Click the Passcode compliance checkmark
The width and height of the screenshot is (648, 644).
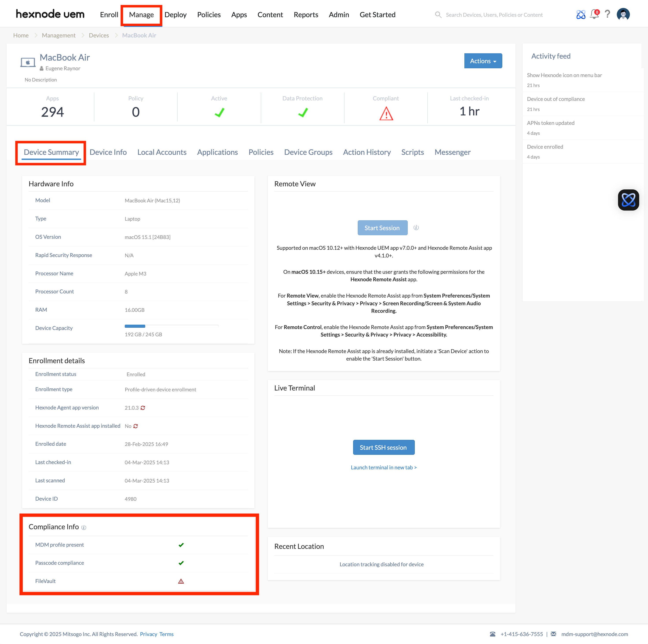[x=181, y=563]
